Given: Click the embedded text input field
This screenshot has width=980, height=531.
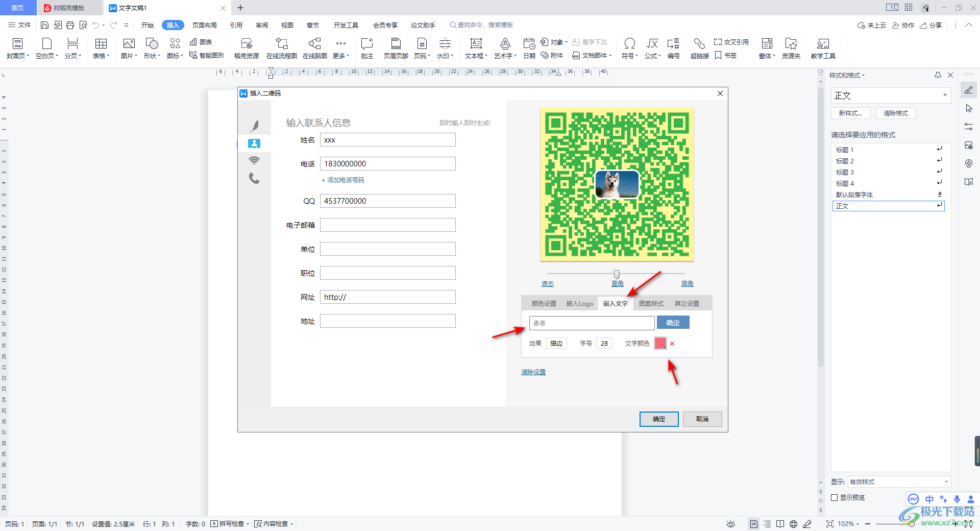Looking at the screenshot, I should pyautogui.click(x=592, y=323).
